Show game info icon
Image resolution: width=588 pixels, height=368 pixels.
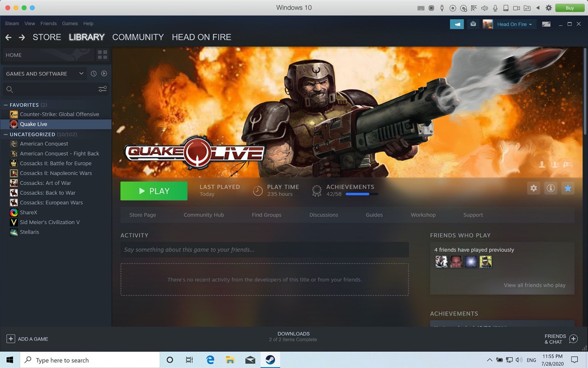[550, 188]
